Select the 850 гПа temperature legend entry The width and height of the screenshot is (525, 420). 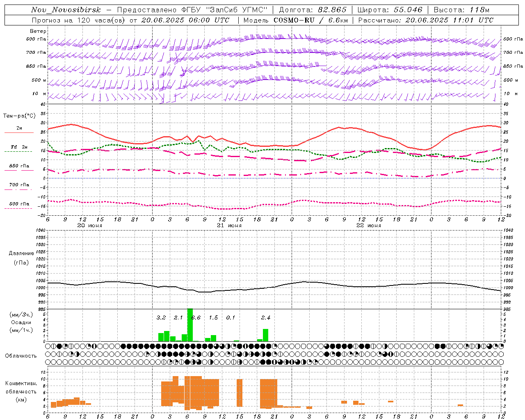tap(19, 166)
